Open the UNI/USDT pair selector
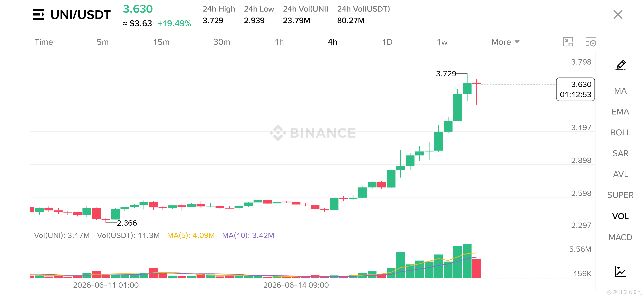Image resolution: width=644 pixels, height=297 pixels. coord(80,14)
